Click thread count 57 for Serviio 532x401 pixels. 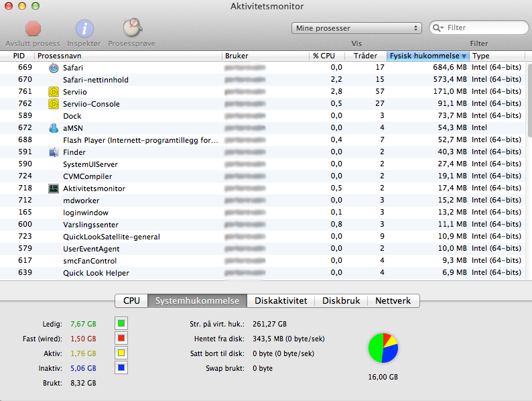[380, 91]
